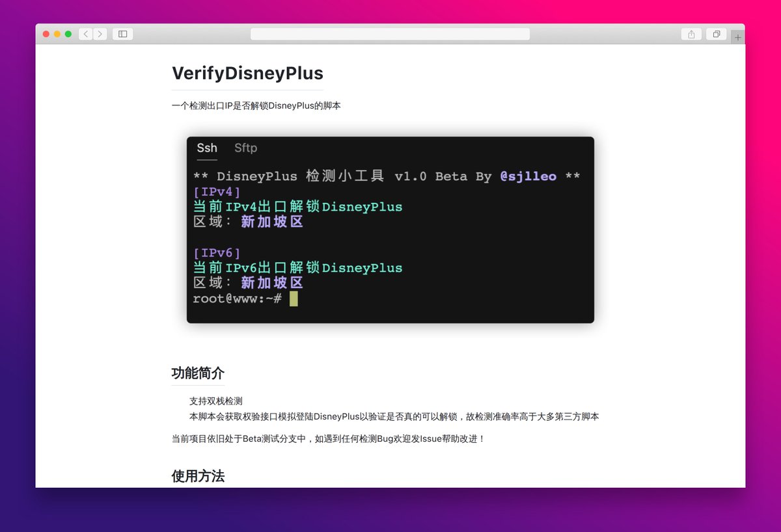Click the 一个检测出口IP description line
The image size is (781, 532).
click(256, 105)
